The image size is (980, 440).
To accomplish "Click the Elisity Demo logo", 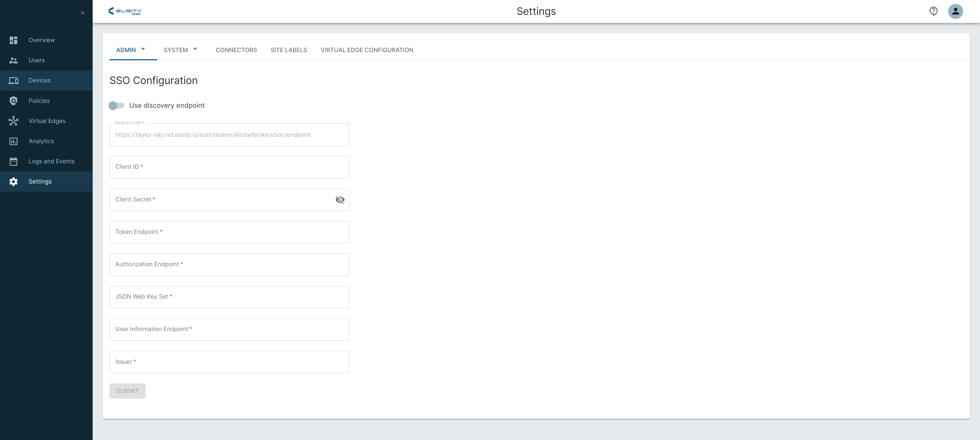I will (125, 11).
